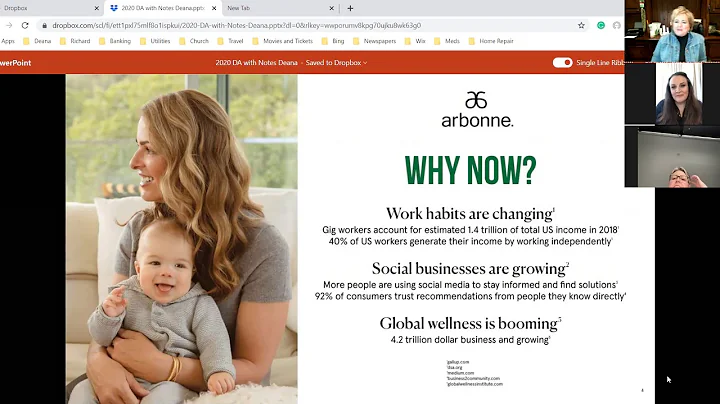Open the Meds bookmarks folder

click(447, 41)
